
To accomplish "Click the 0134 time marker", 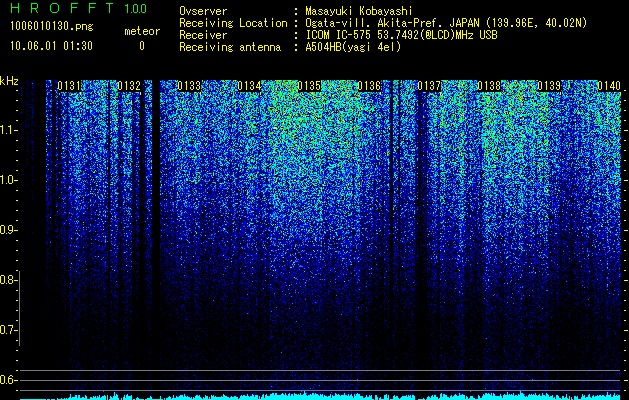I will pos(249,86).
